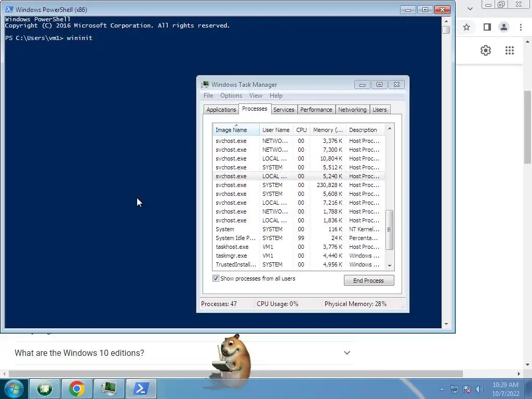The width and height of the screenshot is (532, 399).
Task: Uncheck Show processes from all users
Action: coord(216,278)
